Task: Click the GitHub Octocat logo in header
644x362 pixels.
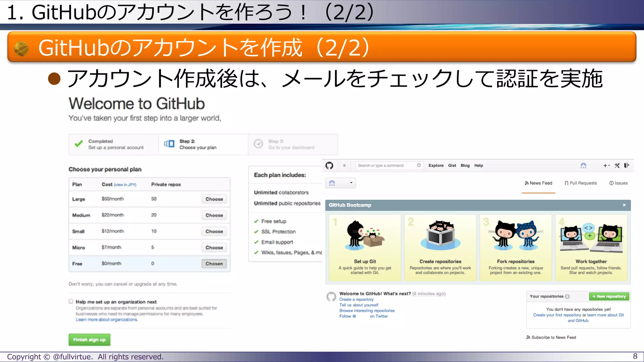Action: (329, 166)
